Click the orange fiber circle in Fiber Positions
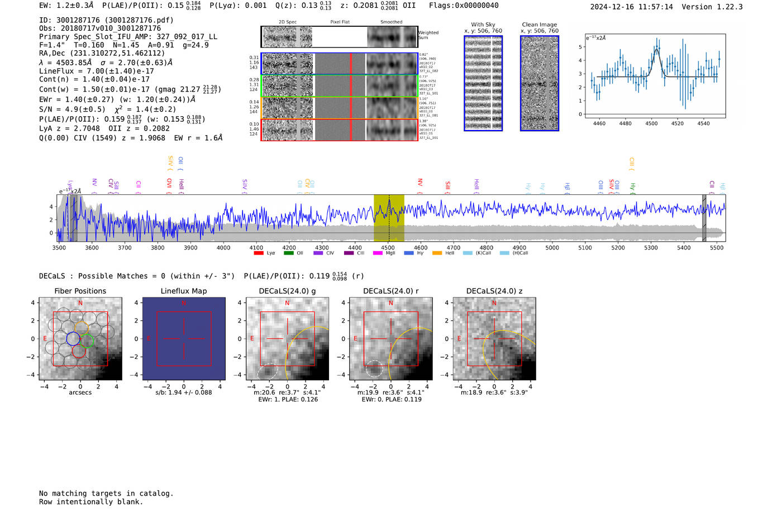The height and width of the screenshot is (532, 782). click(x=82, y=328)
